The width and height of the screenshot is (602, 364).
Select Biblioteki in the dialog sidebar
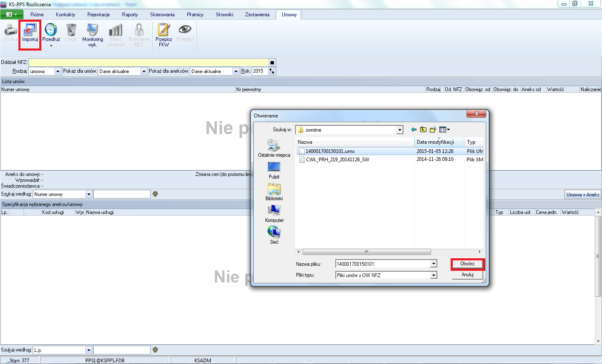pyautogui.click(x=274, y=192)
